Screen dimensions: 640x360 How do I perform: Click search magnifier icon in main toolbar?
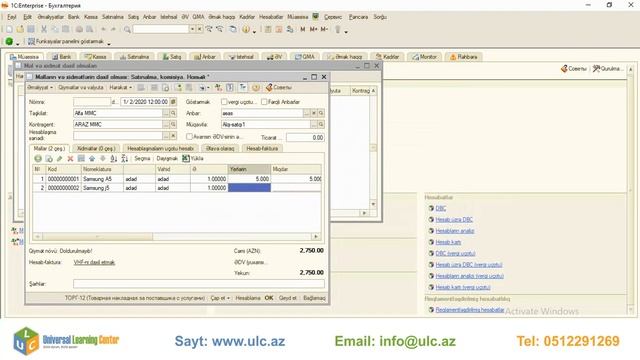(127, 29)
